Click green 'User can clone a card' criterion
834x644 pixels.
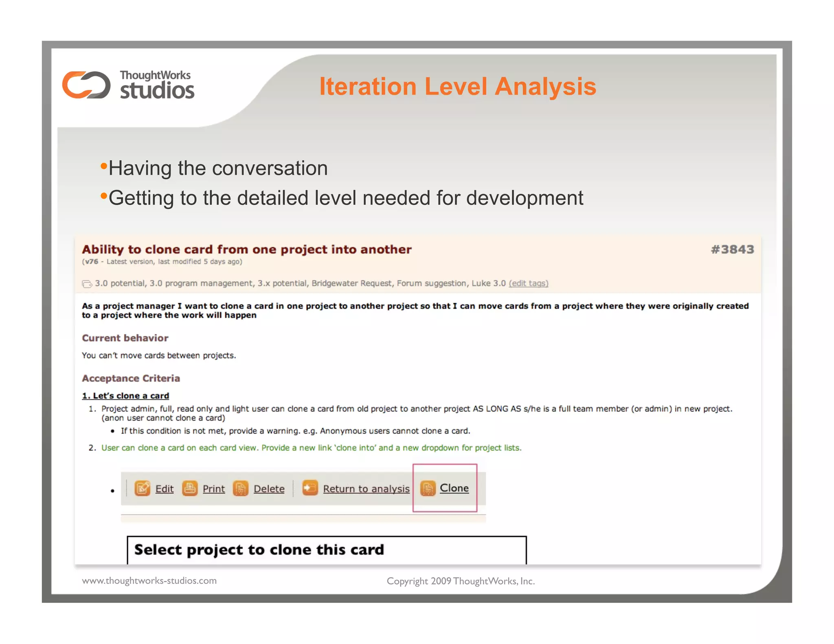(x=311, y=448)
